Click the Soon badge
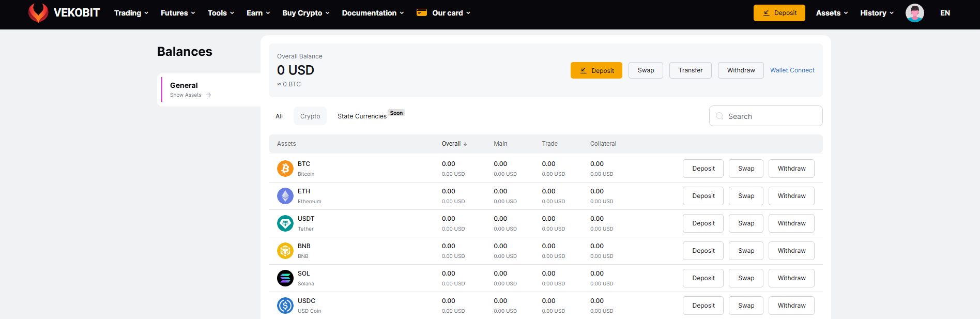 click(x=396, y=113)
